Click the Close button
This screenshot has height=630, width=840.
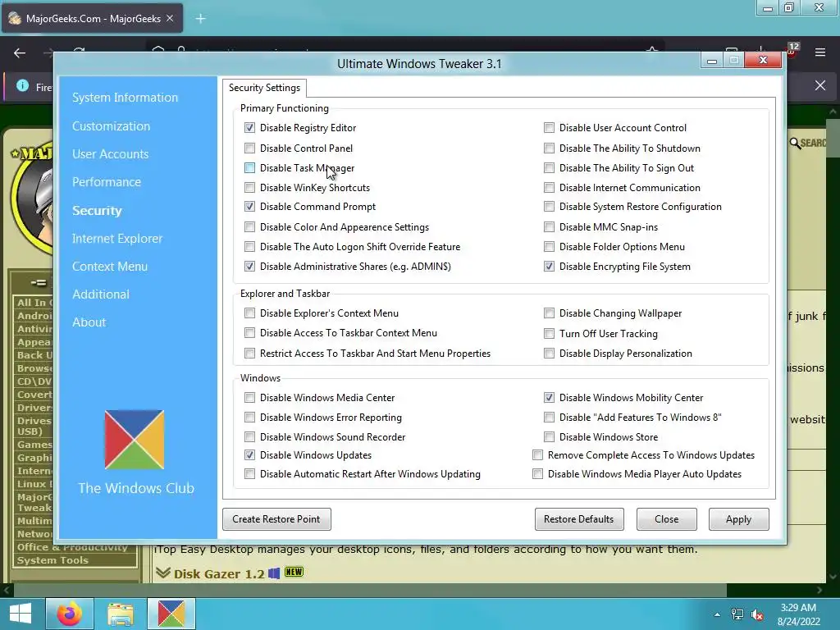pos(666,519)
